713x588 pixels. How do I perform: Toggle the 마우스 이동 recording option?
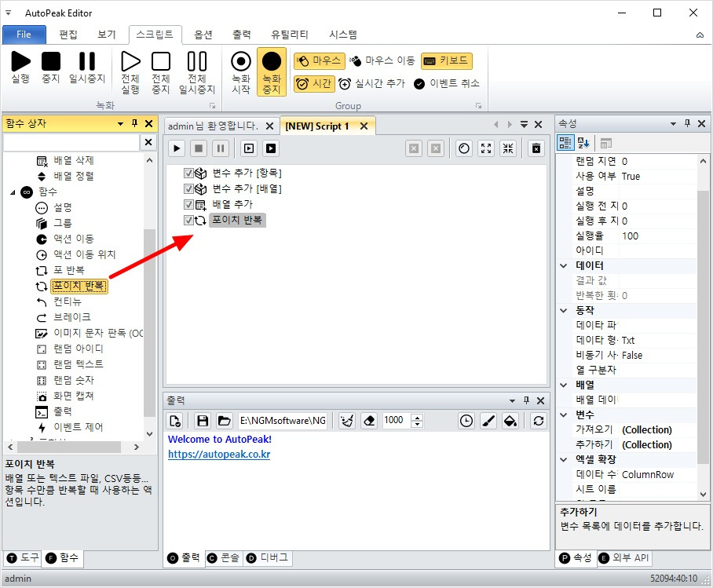pyautogui.click(x=382, y=60)
